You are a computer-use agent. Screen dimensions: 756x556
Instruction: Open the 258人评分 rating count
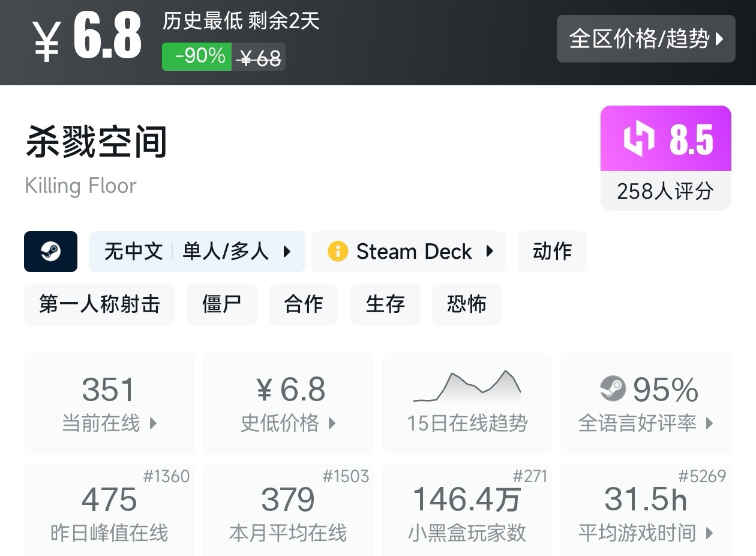(x=665, y=192)
